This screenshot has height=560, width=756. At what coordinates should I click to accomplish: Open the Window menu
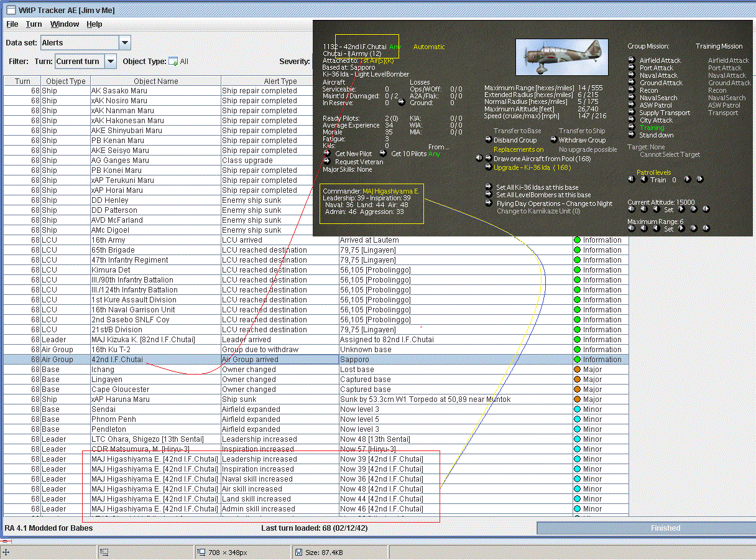click(x=65, y=24)
